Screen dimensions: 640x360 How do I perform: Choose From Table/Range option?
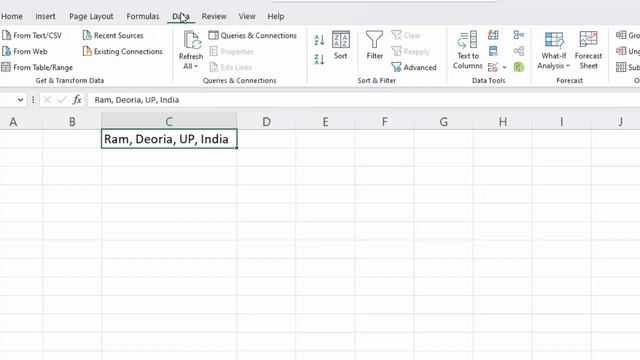(37, 67)
